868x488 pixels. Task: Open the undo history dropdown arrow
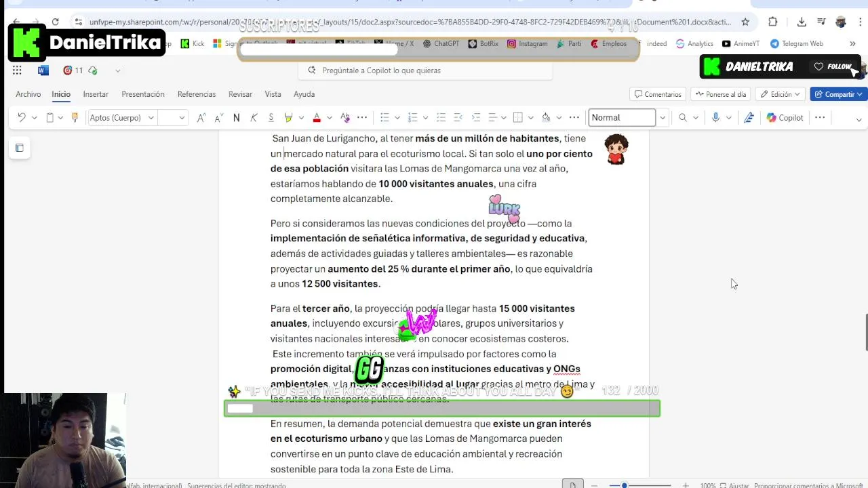tap(34, 118)
